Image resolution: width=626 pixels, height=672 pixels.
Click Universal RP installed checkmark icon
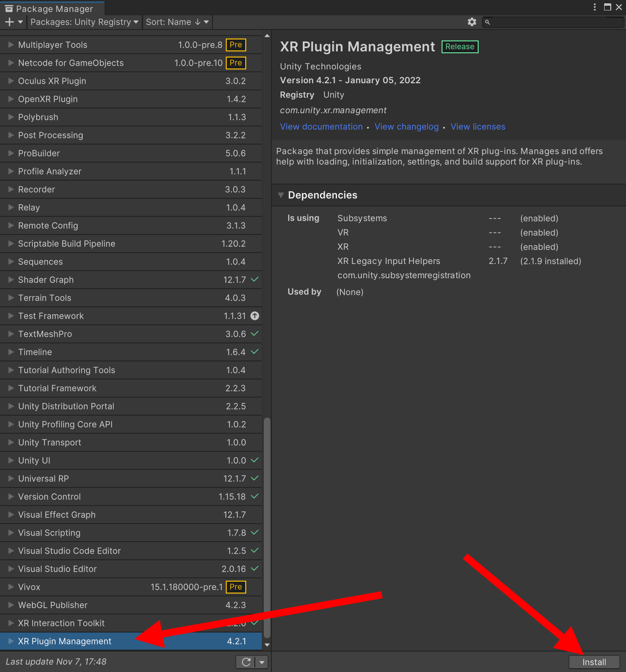point(255,478)
